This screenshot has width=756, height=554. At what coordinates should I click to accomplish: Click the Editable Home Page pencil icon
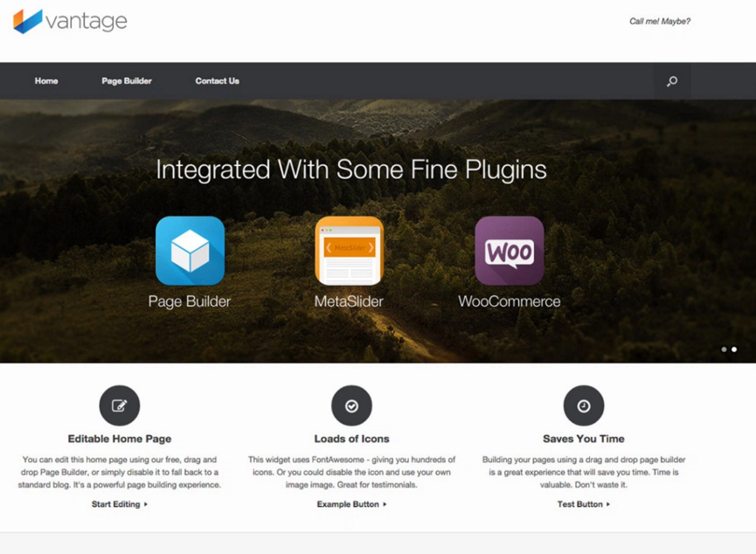(120, 405)
